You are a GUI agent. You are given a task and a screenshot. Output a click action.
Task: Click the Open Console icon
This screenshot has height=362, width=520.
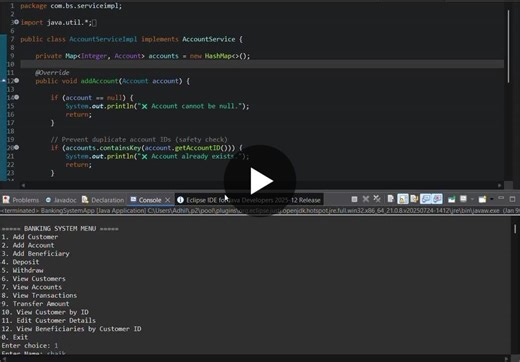pos(482,199)
